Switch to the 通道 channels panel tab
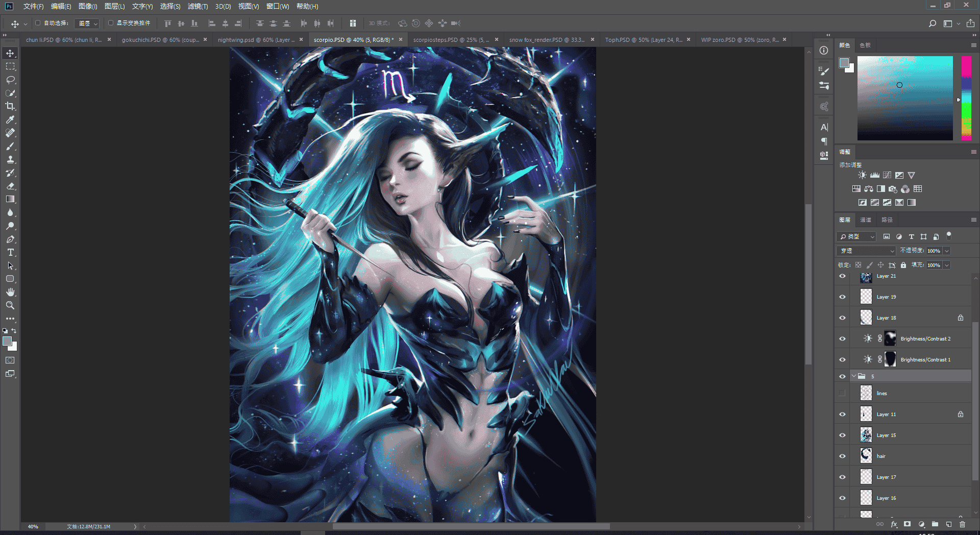Viewport: 980px width, 535px height. point(866,220)
